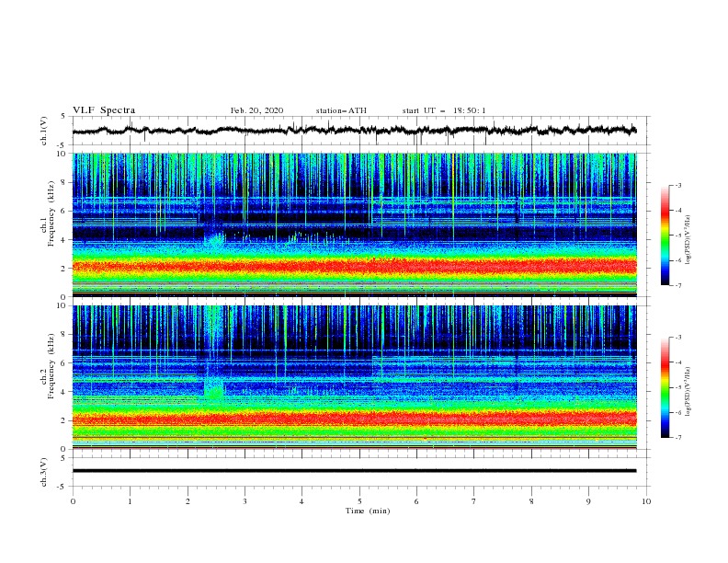Screen dimensions: 728x563
Task: Click the ch.1 voltage waveform trace
Action: [354, 131]
